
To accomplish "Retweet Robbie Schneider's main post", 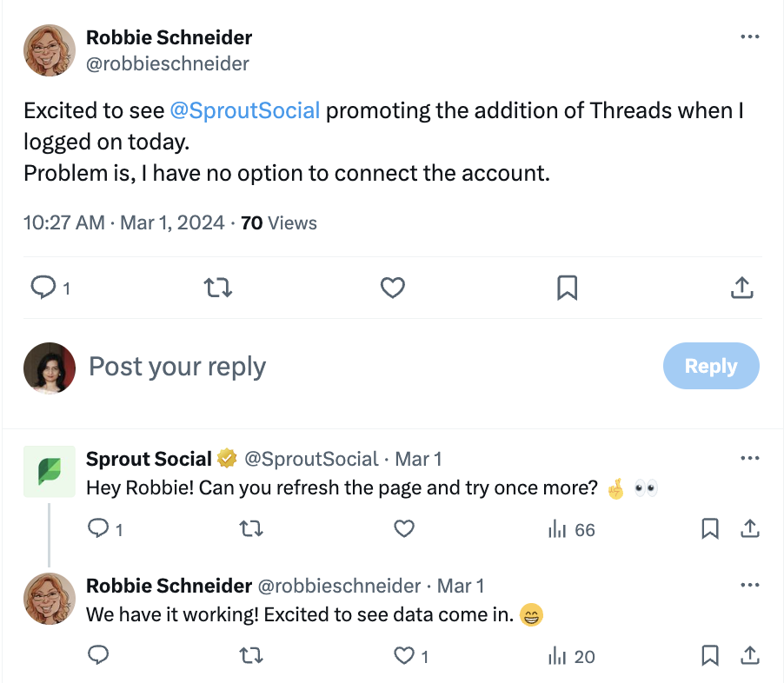I will [x=217, y=288].
